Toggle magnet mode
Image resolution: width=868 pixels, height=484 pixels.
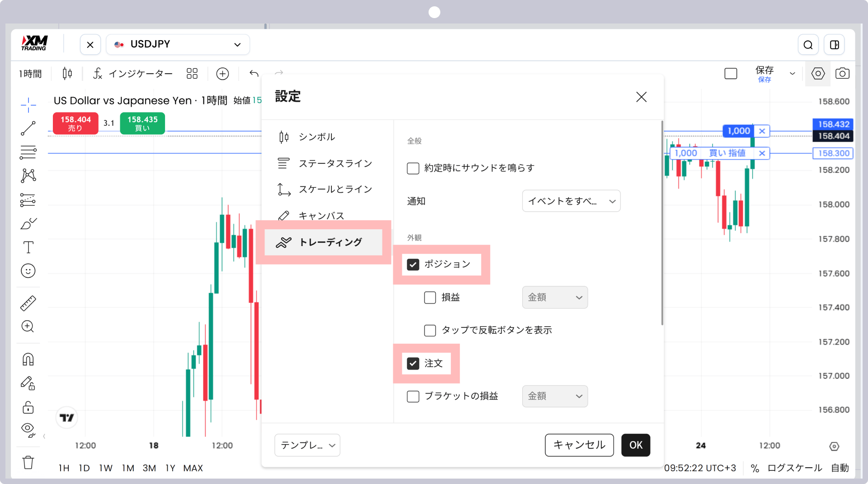[x=28, y=359]
